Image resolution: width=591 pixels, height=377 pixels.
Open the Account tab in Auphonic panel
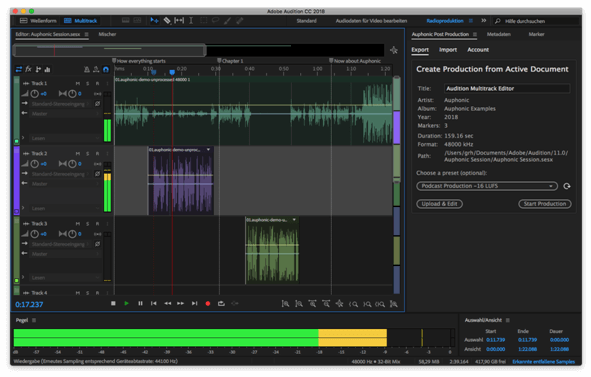click(x=478, y=50)
